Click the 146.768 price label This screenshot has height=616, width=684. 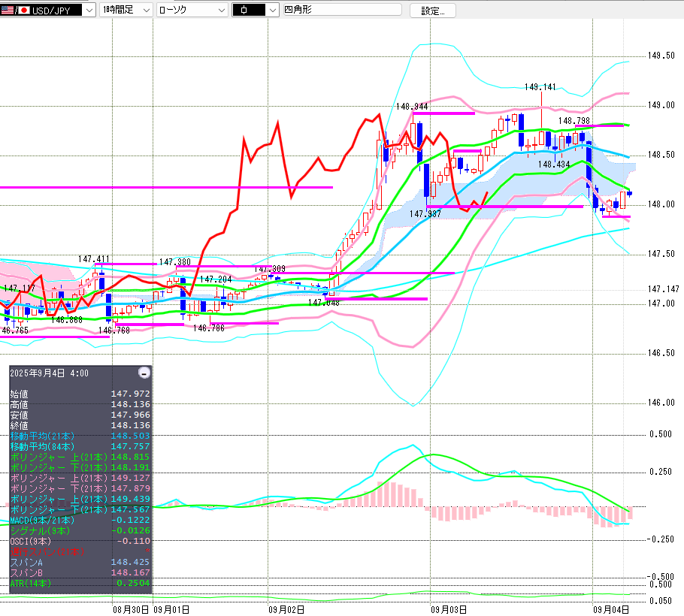pos(114,330)
